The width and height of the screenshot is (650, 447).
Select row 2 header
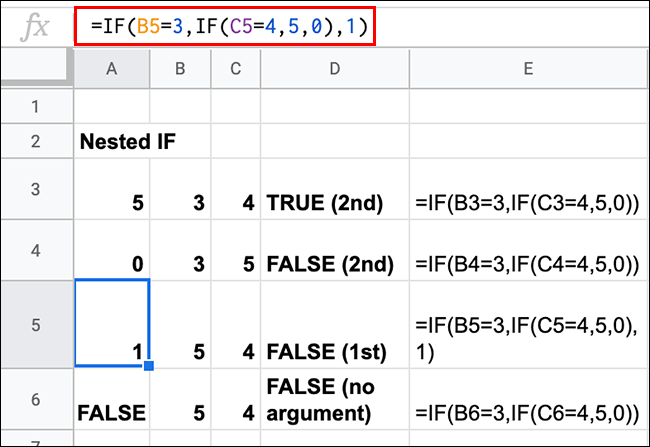tap(36, 141)
